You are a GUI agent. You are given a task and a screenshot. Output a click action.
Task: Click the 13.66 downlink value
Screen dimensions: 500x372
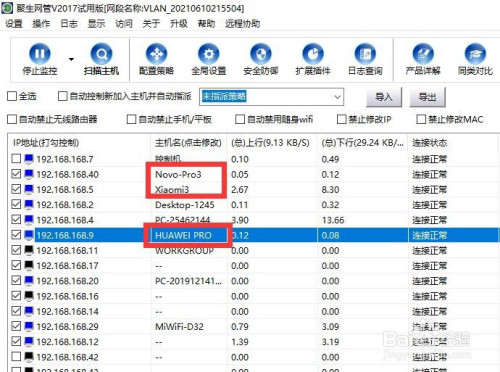333,220
